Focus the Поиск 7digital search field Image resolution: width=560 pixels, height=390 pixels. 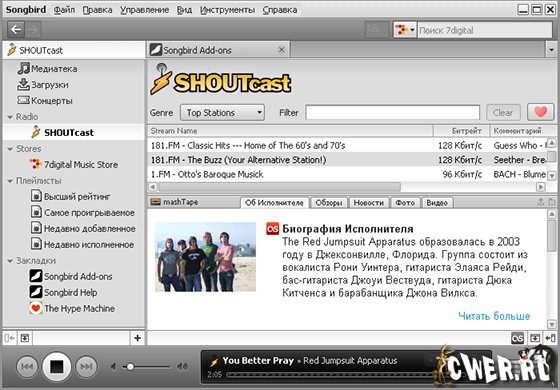point(485,30)
